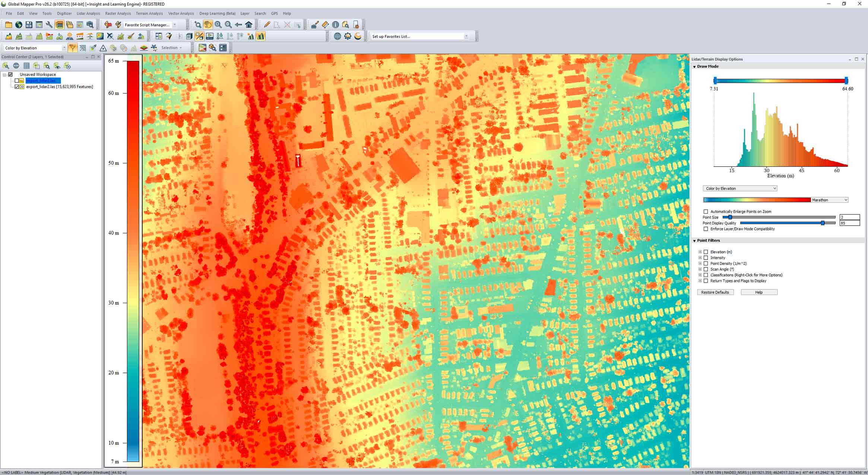This screenshot has width=868, height=475.
Task: Click the Measure ruler tool icon
Action: (x=325, y=25)
